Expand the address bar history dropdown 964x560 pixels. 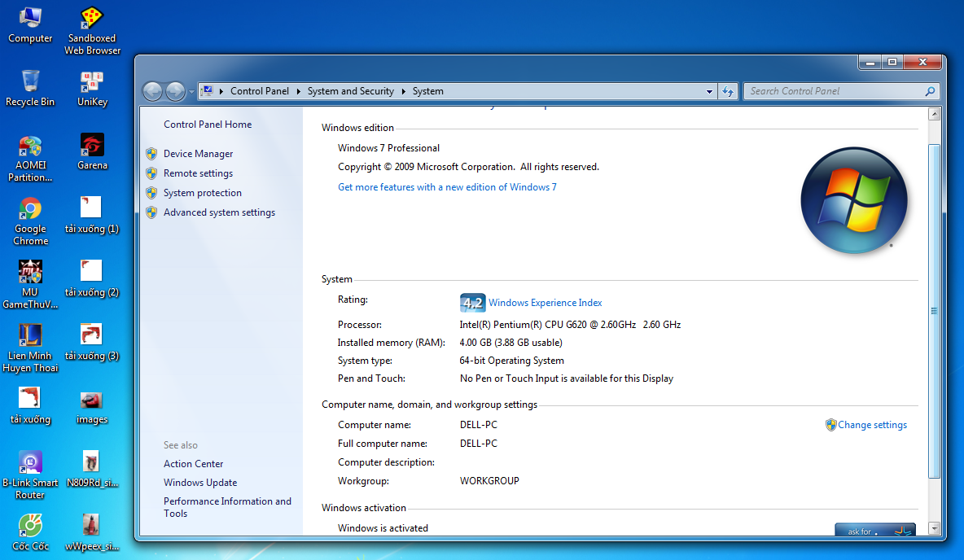click(x=709, y=91)
